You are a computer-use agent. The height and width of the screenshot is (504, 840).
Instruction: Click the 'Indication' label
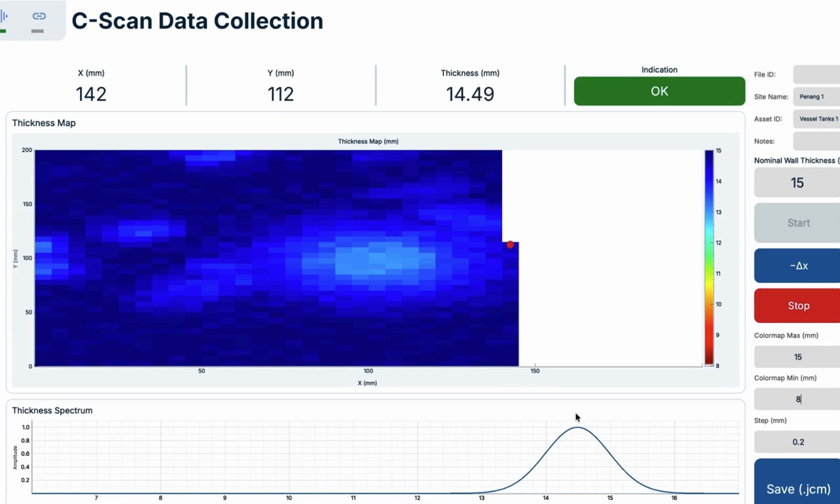coord(660,70)
